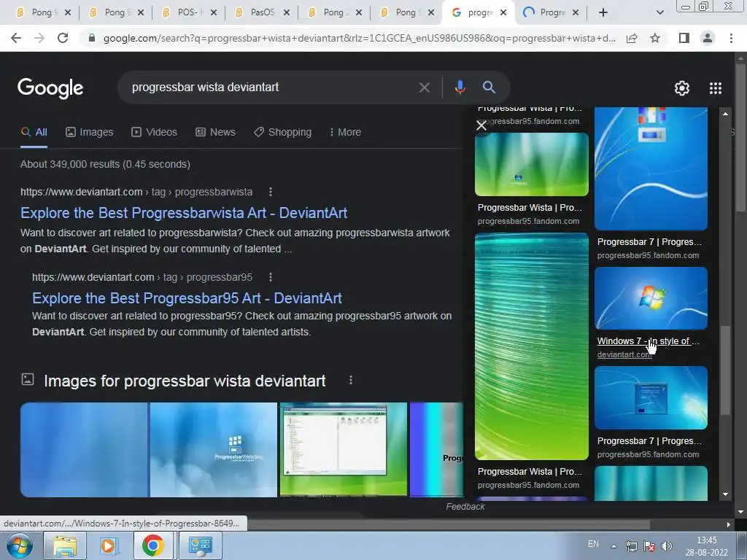The image size is (747, 560).
Task: Switch to the Videos search tab
Action: click(x=155, y=133)
